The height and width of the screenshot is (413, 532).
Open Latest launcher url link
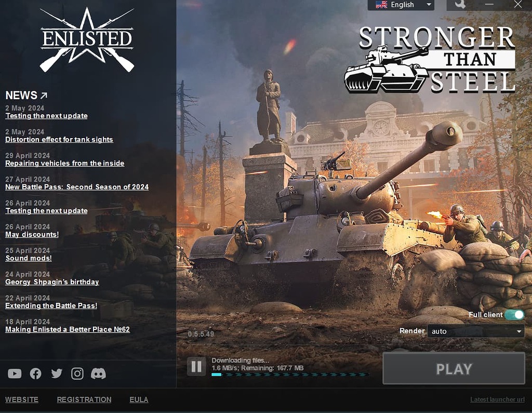[x=497, y=399]
